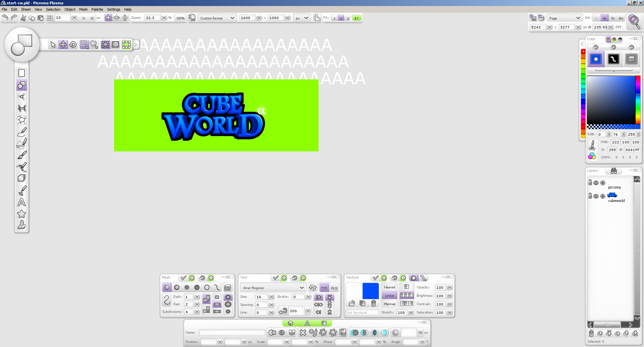The image size is (644, 347).
Task: Toggle visibility eye of cubeworld layer
Action: [x=596, y=196]
